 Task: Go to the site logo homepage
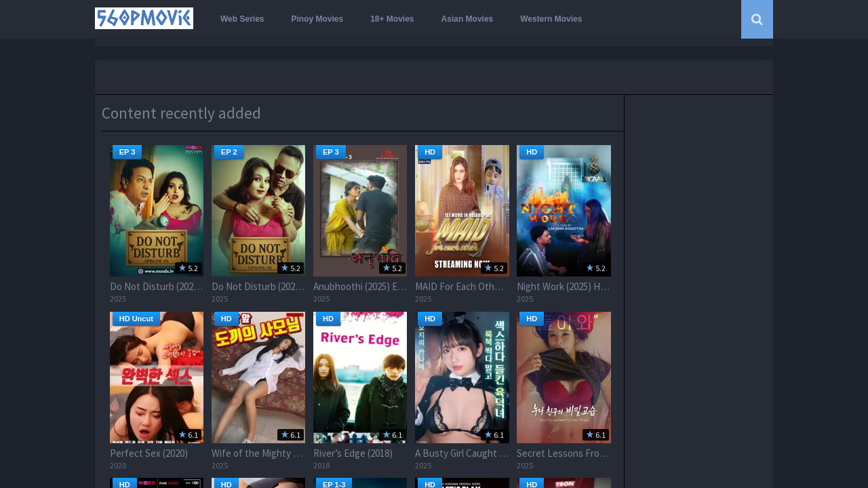[x=144, y=18]
